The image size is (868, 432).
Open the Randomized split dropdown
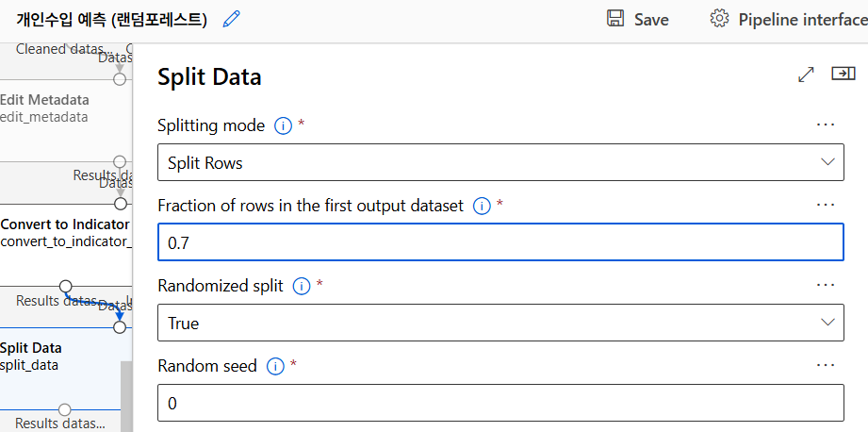pos(500,323)
